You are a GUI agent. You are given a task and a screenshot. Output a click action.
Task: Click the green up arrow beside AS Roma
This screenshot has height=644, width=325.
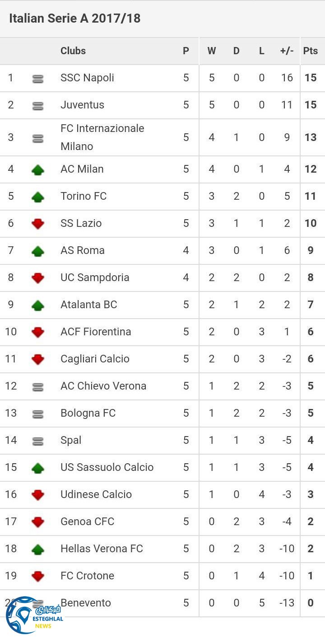point(38,251)
